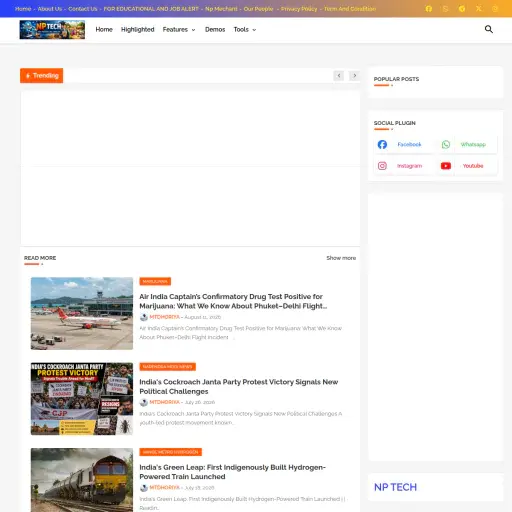Open About Us link in top bar
The image size is (512, 512).
pyautogui.click(x=50, y=9)
